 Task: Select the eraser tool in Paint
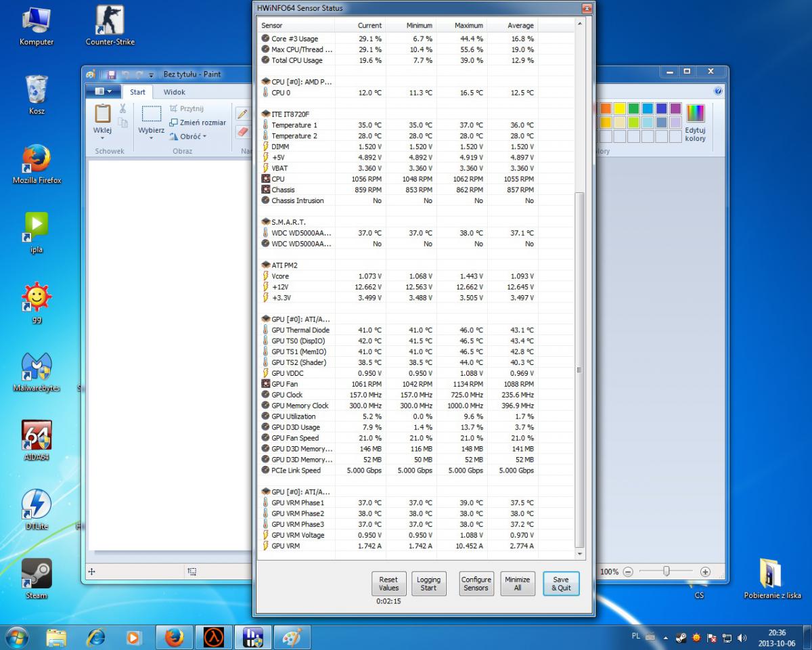[x=242, y=131]
